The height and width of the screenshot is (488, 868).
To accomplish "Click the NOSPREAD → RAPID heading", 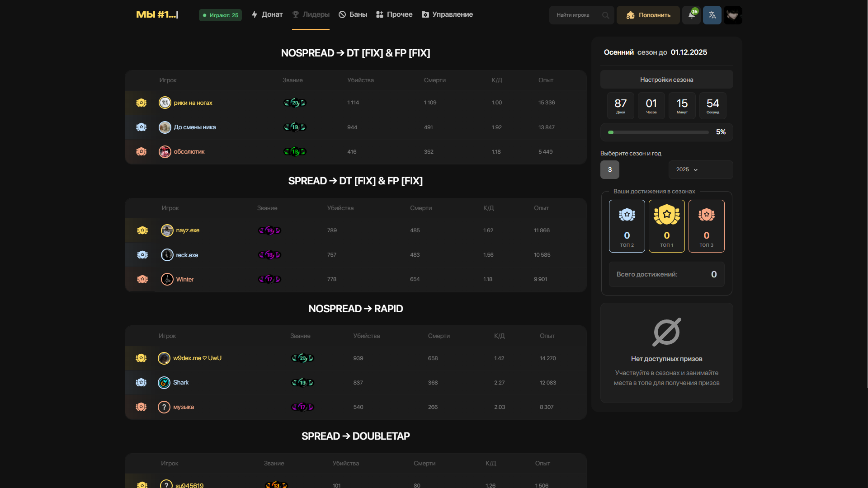I will [356, 309].
